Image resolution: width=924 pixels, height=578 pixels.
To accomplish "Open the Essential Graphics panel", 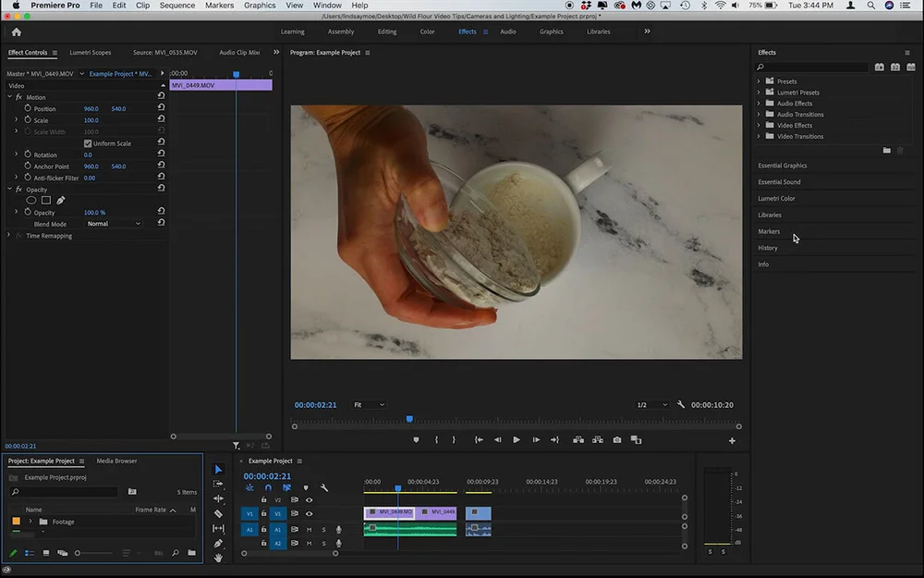I will coord(783,166).
